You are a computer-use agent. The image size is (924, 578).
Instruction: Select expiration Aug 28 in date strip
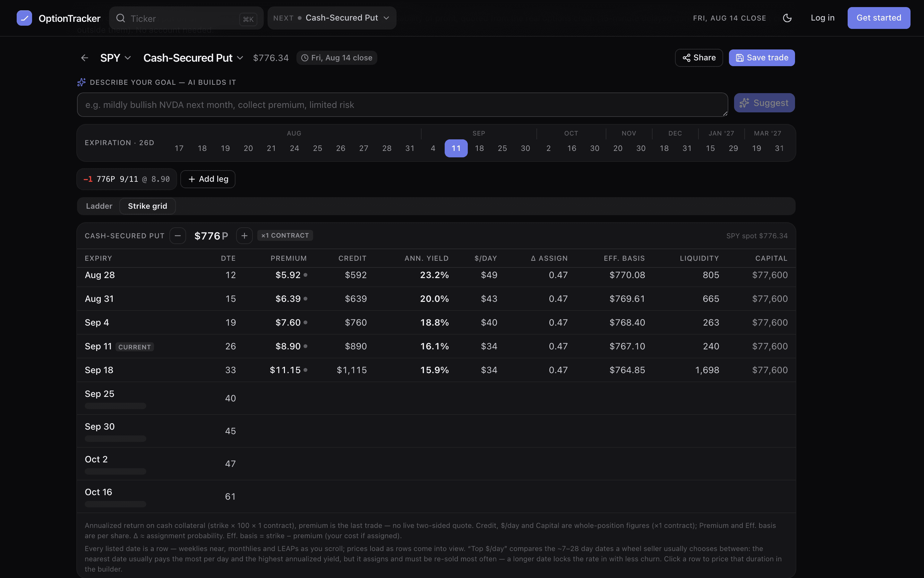click(x=387, y=148)
